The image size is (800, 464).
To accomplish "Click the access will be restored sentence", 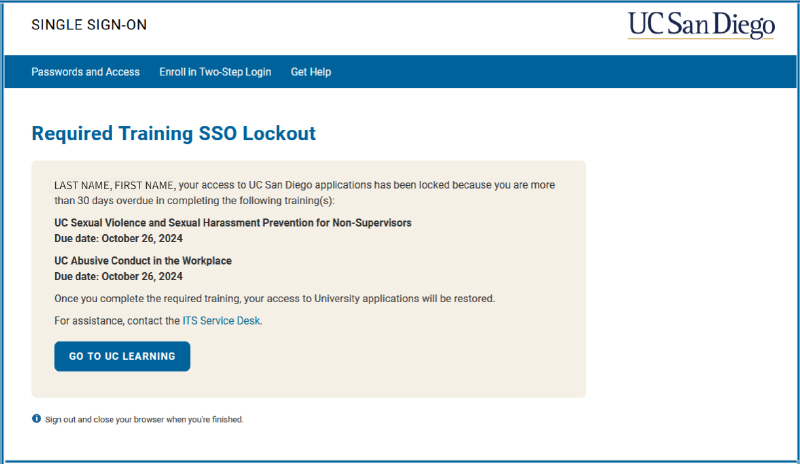I will (274, 298).
